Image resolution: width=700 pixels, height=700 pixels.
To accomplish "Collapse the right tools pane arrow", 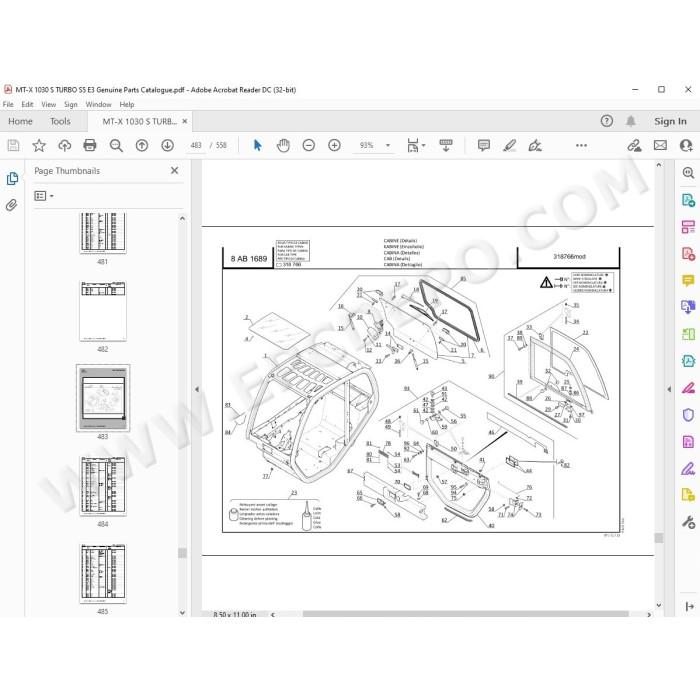I will [x=669, y=389].
